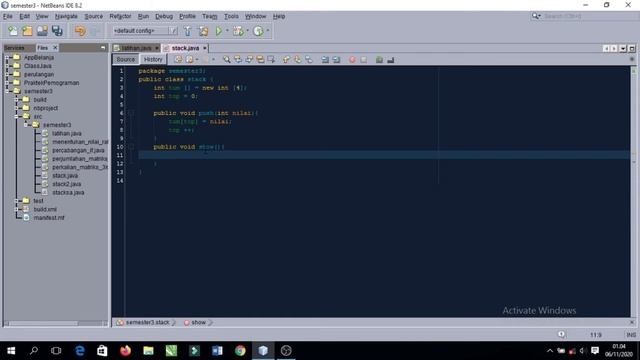Image resolution: width=640 pixels, height=360 pixels.
Task: Click the Shift Line Right icon
Action: (x=336, y=60)
